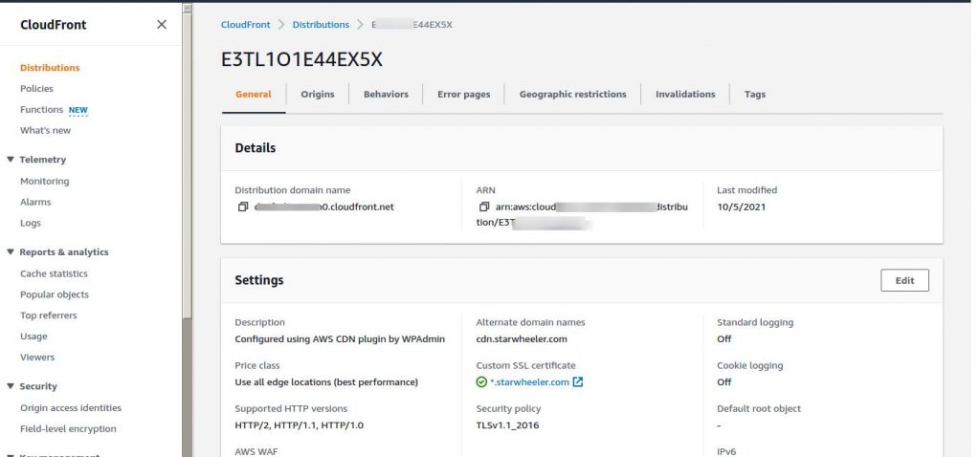Close the CloudFront side navigation panel
Viewport: 980px width, 457px height.
pos(161,24)
